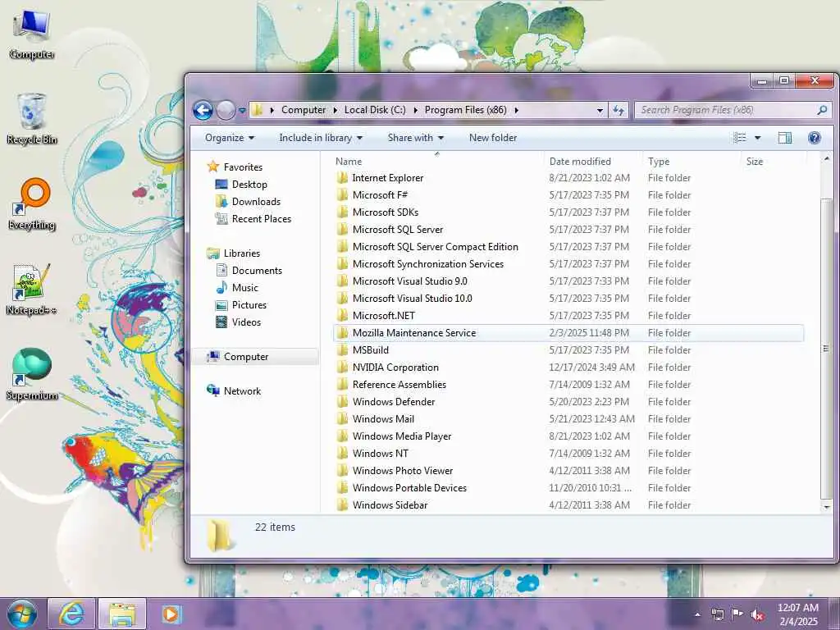The height and width of the screenshot is (630, 840).
Task: Click the folder icon beside Microsoft Visual Studio 9.0
Action: [342, 281]
